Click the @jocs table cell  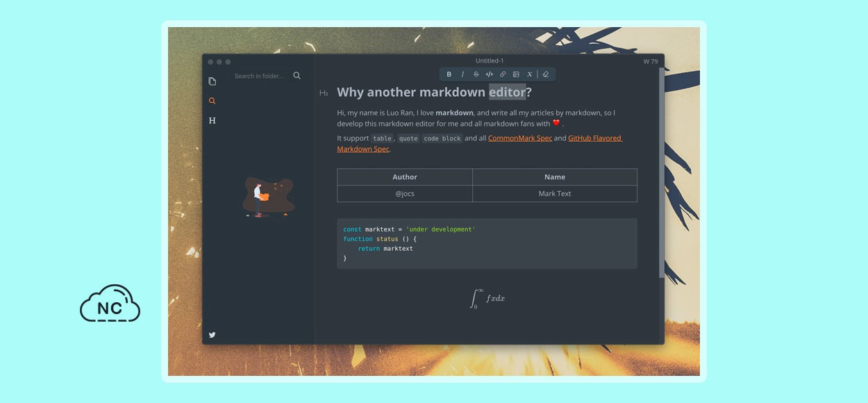405,194
